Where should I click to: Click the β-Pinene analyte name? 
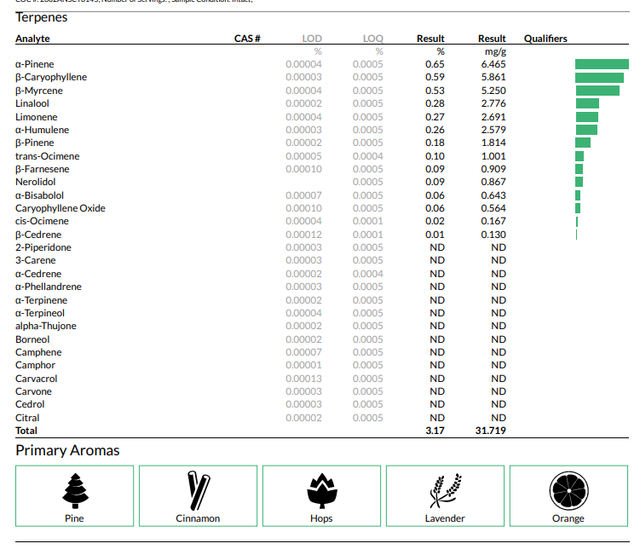(x=35, y=143)
